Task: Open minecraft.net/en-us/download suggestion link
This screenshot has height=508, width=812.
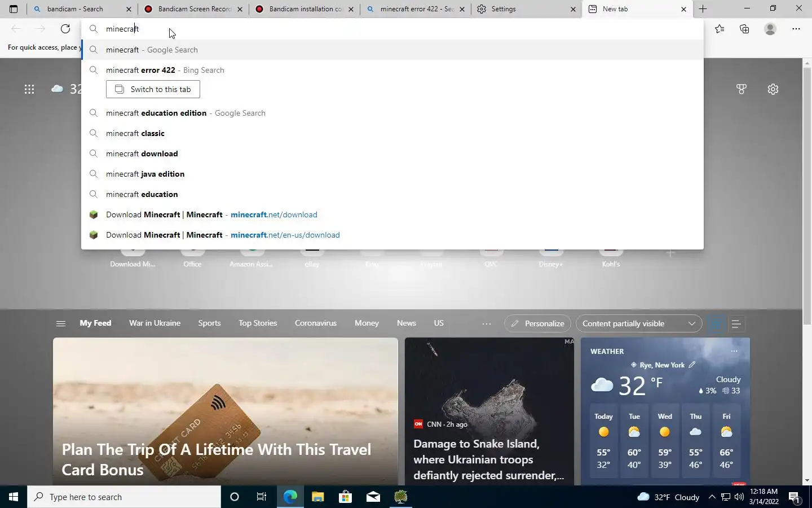Action: pyautogui.click(x=392, y=235)
